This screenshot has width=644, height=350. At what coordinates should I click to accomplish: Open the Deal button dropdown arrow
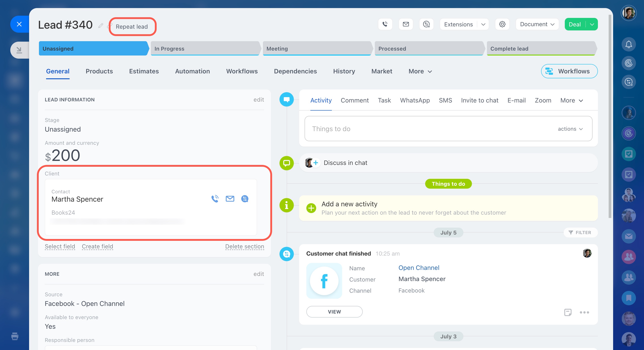(592, 24)
